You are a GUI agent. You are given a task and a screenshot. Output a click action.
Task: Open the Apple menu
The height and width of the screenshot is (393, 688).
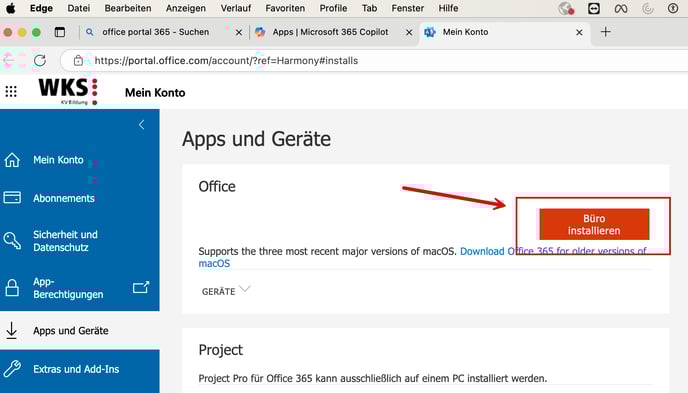(x=11, y=8)
